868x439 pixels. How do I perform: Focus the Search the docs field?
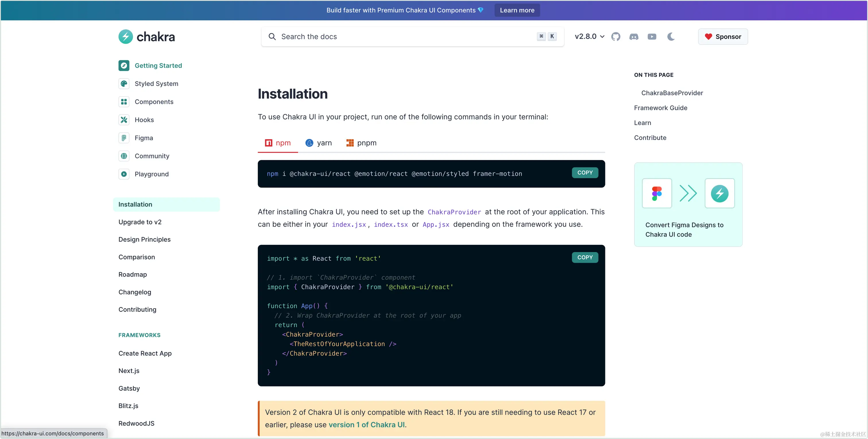click(x=412, y=37)
